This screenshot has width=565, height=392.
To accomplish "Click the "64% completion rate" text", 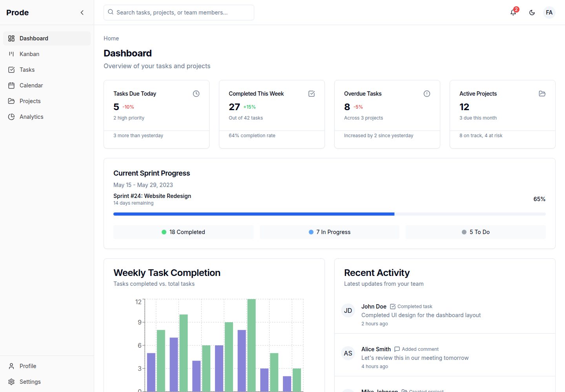I will click(x=252, y=136).
